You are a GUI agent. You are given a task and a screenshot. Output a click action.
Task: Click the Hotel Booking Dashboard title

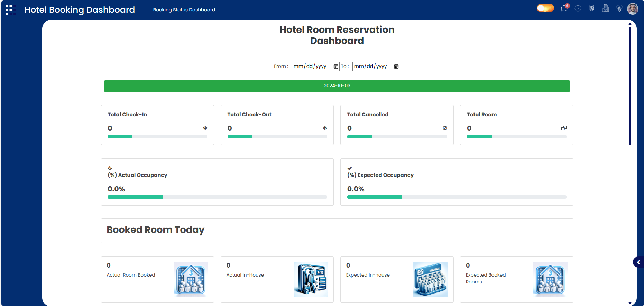coord(80,10)
